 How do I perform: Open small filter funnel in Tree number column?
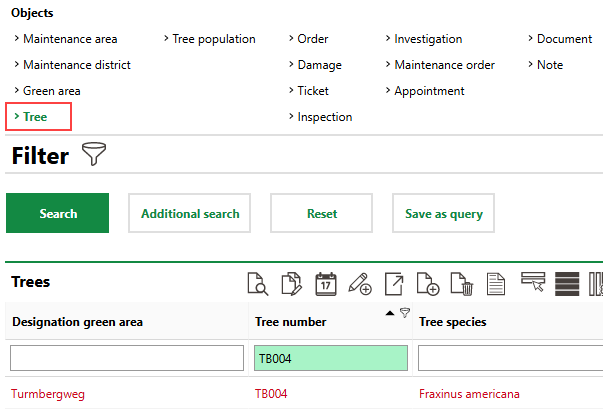pyautogui.click(x=404, y=313)
